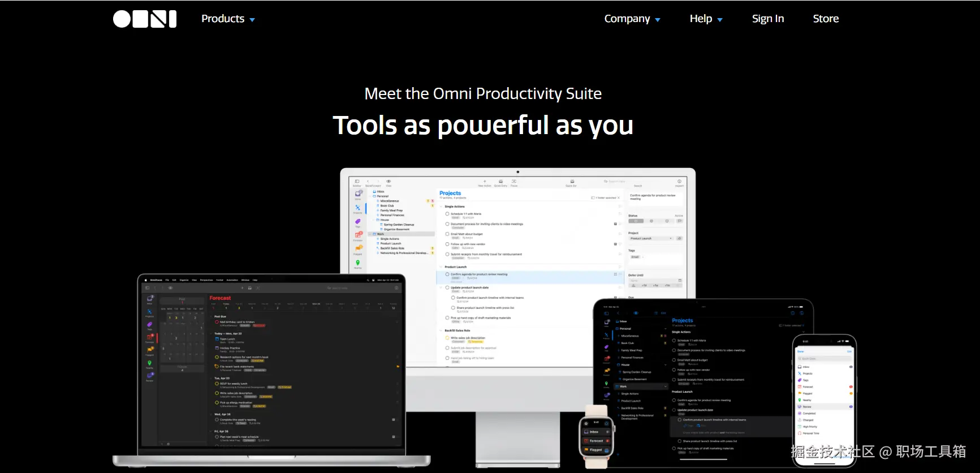Select Inbox icon in MacBook sidebar
Screen dimensions: 980x473
pyautogui.click(x=149, y=298)
